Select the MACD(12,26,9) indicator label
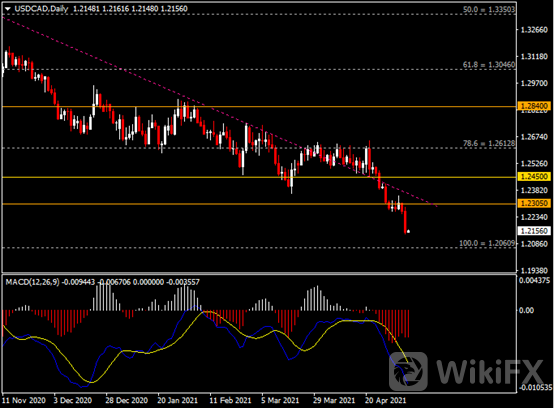This screenshot has width=554, height=408. [x=33, y=282]
